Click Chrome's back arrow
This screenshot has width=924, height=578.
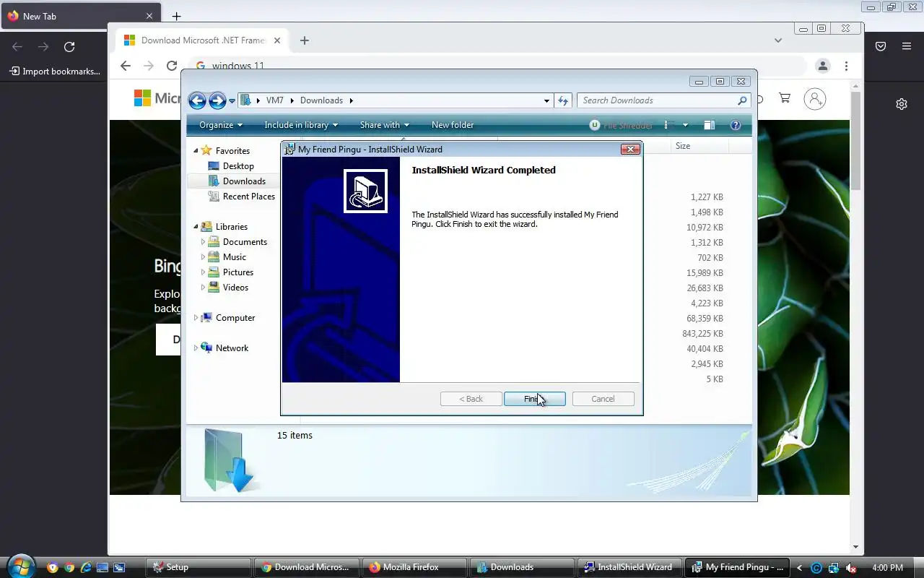pyautogui.click(x=126, y=66)
